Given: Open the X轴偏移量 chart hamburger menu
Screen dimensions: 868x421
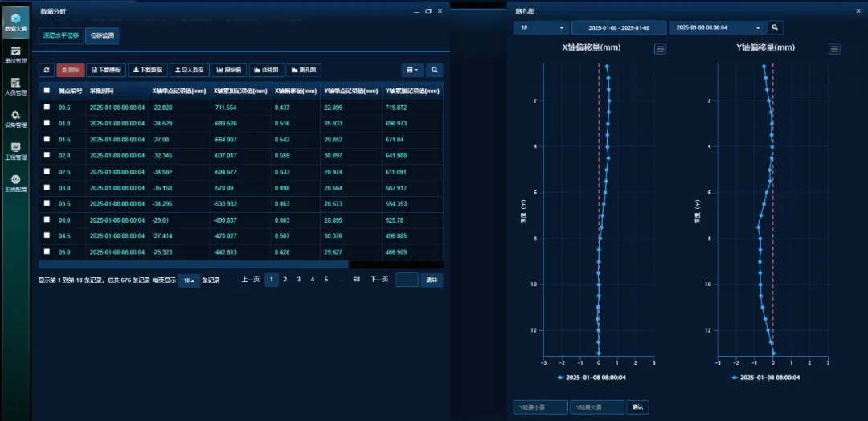Looking at the screenshot, I should pyautogui.click(x=660, y=49).
